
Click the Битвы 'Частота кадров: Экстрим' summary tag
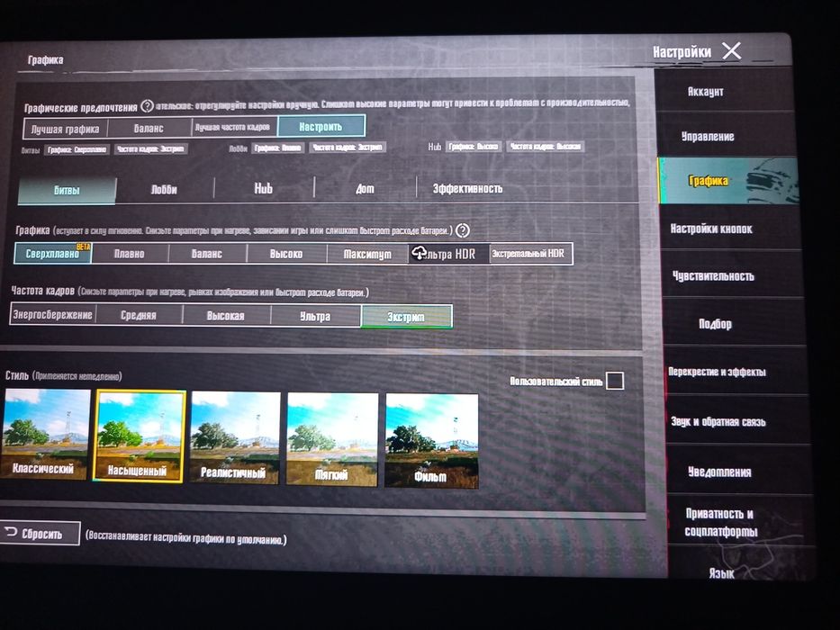pyautogui.click(x=150, y=148)
